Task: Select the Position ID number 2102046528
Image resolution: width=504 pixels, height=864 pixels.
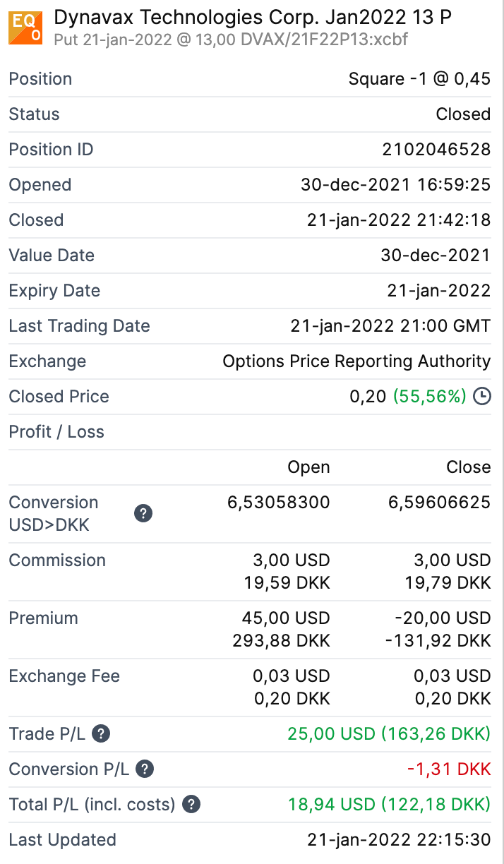Action: click(x=436, y=149)
